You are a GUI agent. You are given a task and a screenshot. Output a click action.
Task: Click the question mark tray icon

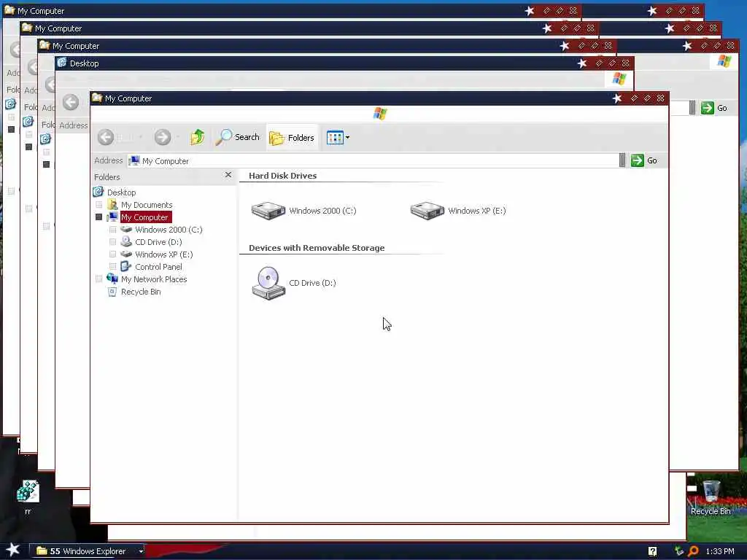pos(652,551)
